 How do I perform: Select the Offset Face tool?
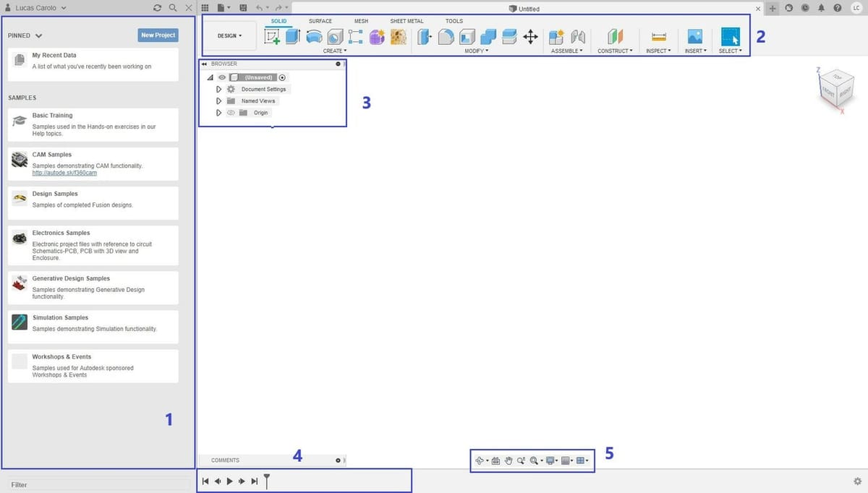click(509, 36)
